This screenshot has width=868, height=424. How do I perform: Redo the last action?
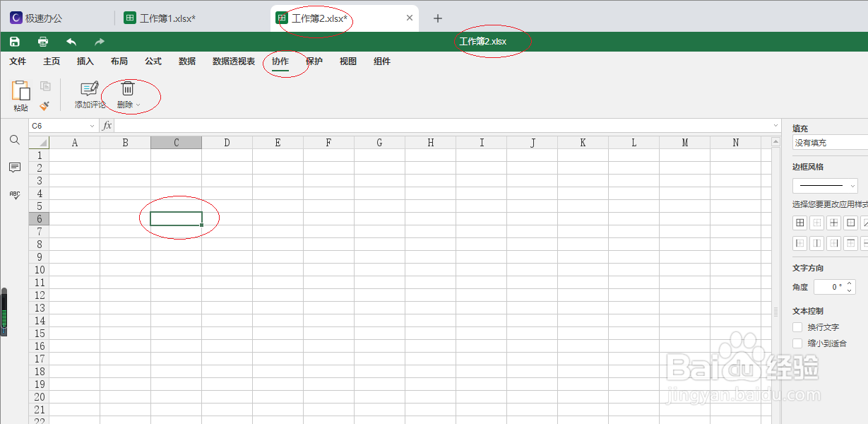[x=100, y=42]
